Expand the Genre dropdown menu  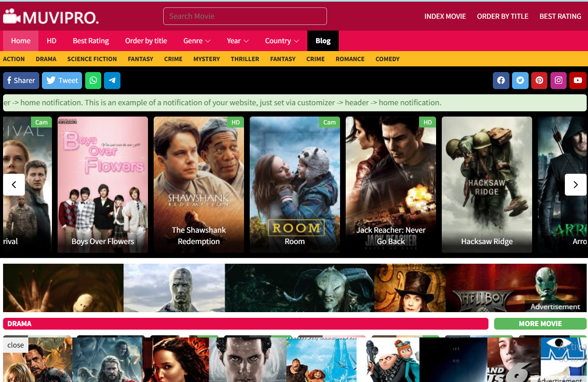tap(197, 41)
